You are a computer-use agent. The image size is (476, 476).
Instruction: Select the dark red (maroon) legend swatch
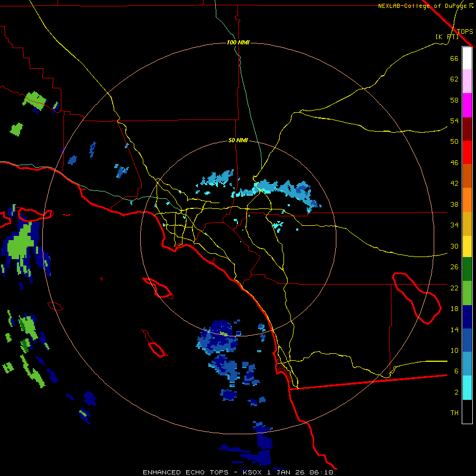467,129
